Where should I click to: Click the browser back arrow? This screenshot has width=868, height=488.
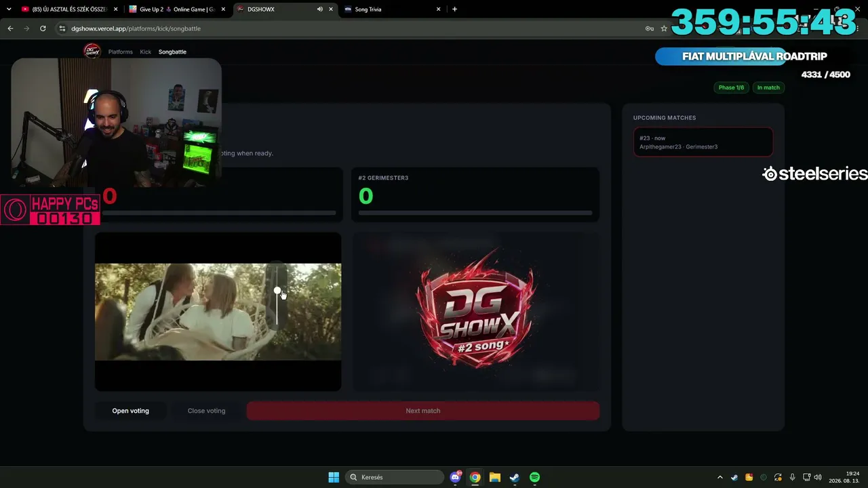[x=10, y=28]
